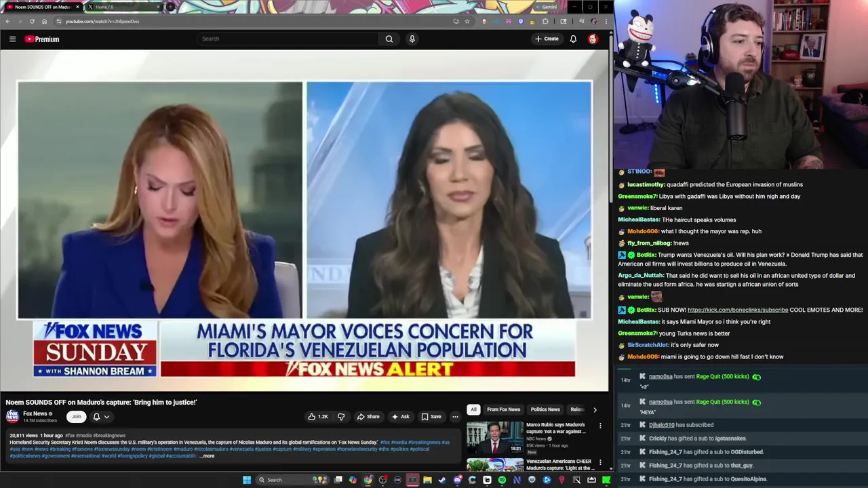The width and height of the screenshot is (868, 488).
Task: Open Gemini in the browser title bar
Action: pos(546,7)
